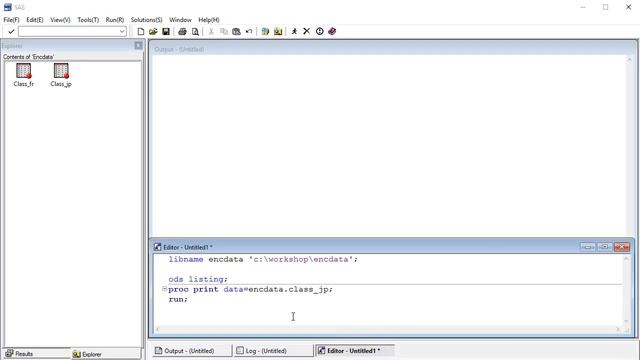
Task: Open the command box dropdown
Action: pyautogui.click(x=122, y=31)
